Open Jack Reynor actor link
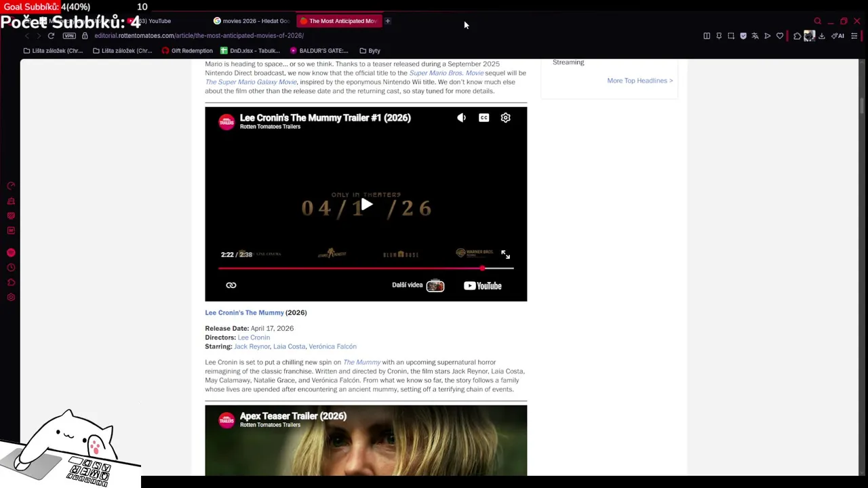This screenshot has width=868, height=488. (x=252, y=346)
